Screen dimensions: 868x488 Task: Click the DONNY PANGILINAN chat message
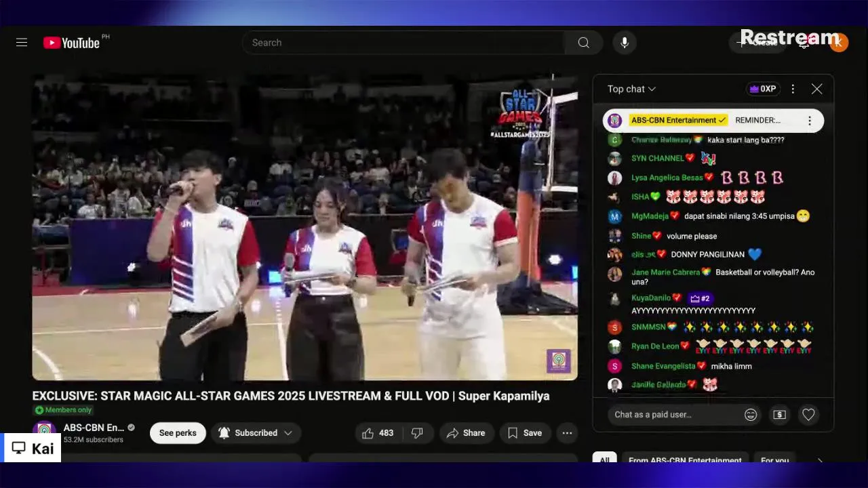708,255
